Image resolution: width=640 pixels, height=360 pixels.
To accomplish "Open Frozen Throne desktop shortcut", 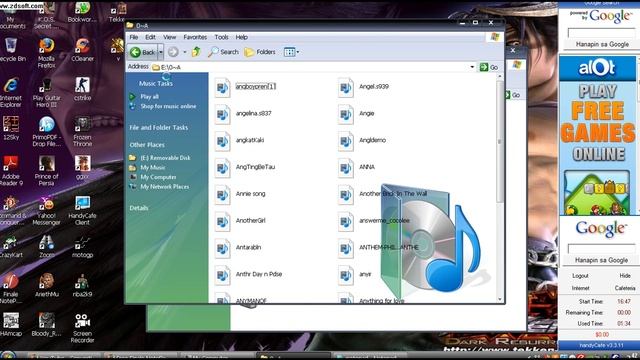I will click(x=82, y=131).
